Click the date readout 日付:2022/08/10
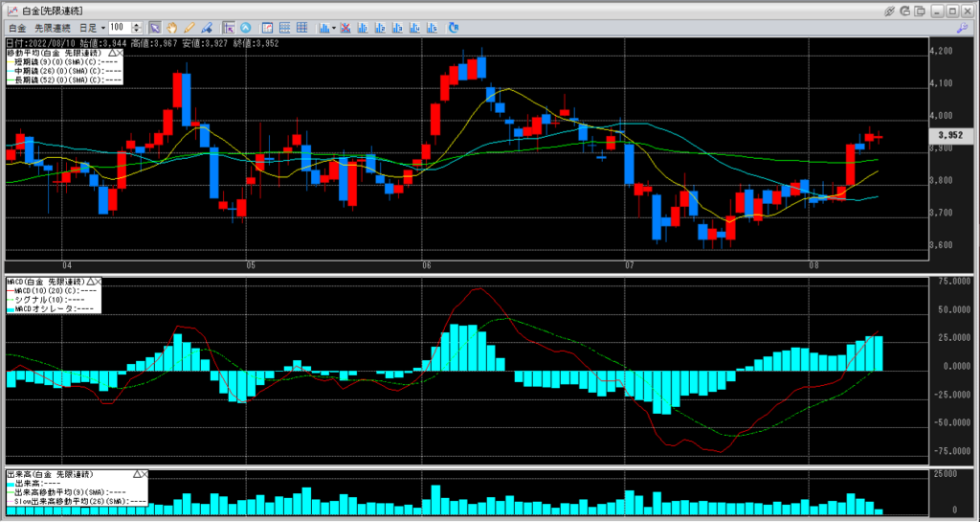The width and height of the screenshot is (980, 522). (x=39, y=43)
